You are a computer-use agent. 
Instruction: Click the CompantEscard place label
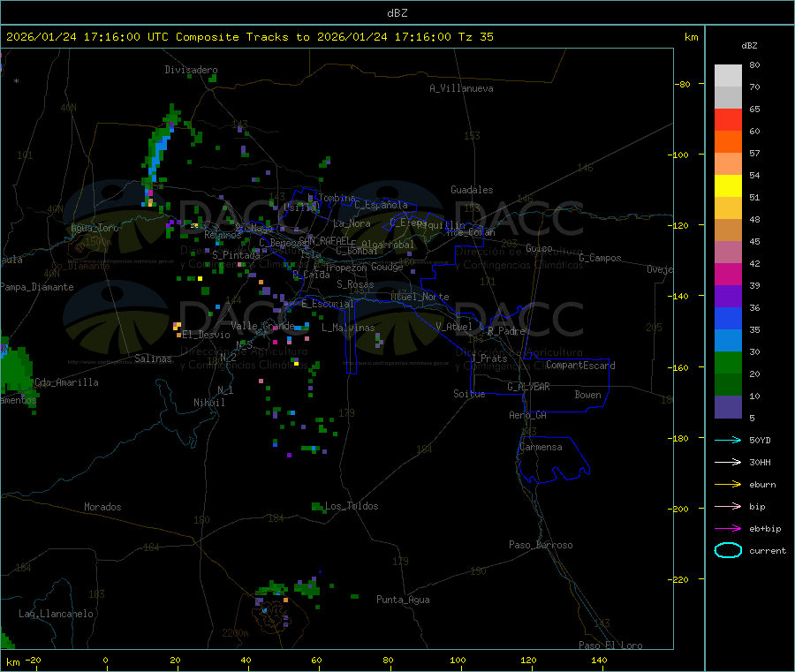(x=580, y=365)
